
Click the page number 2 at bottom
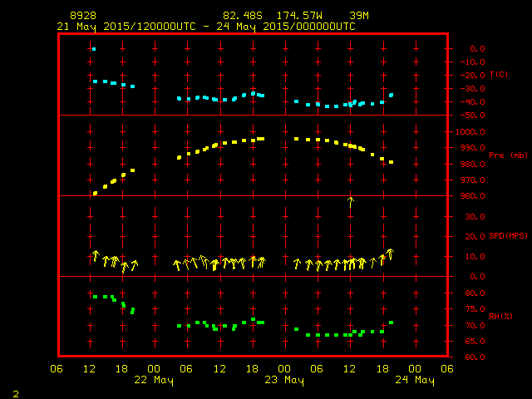coord(16,394)
